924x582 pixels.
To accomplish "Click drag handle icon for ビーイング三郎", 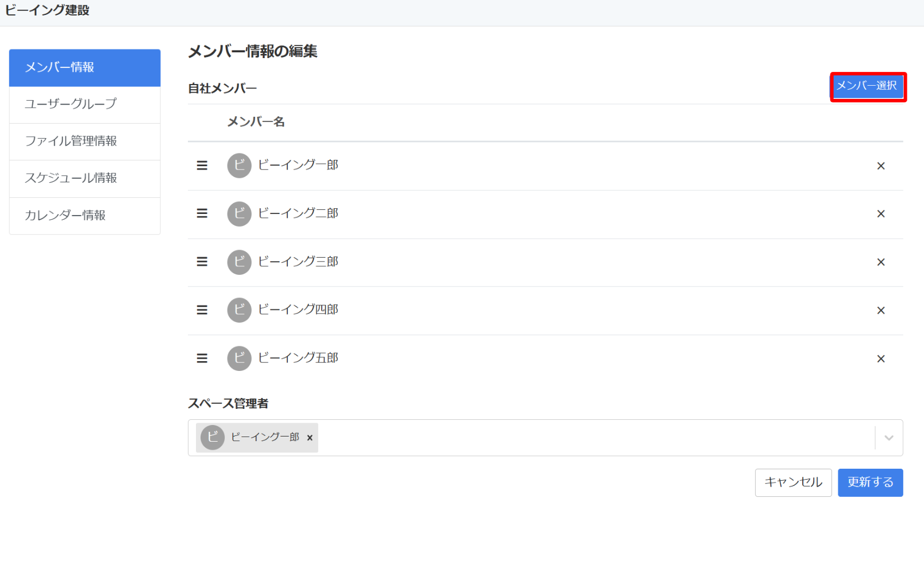I will point(202,262).
